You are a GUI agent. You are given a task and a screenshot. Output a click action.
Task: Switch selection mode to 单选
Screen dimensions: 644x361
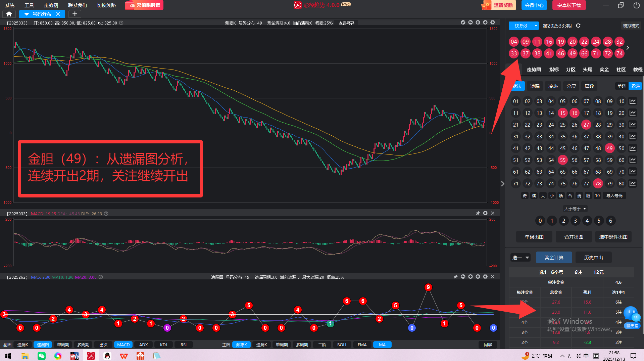point(622,86)
